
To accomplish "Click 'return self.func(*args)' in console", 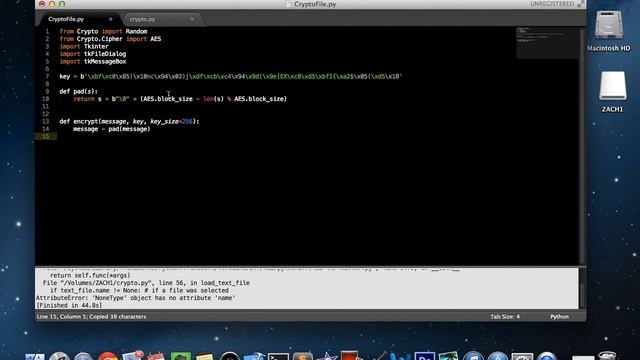I will click(90, 276).
